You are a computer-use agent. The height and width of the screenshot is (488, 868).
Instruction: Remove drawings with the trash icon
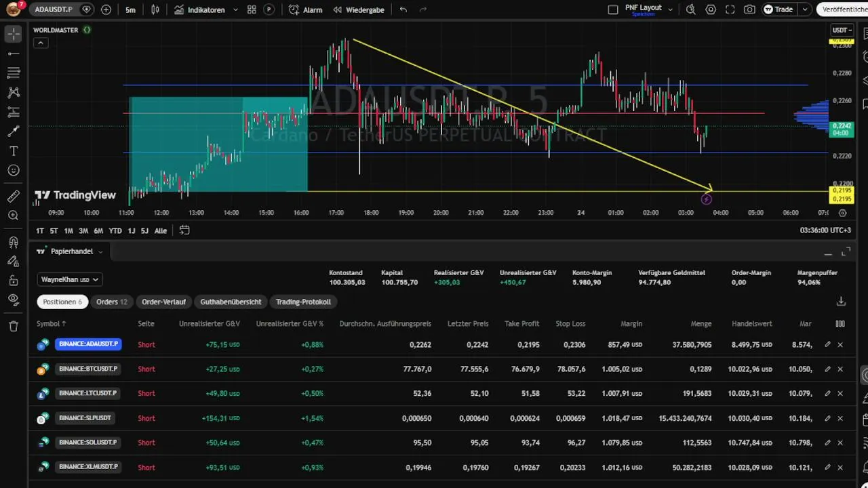14,326
